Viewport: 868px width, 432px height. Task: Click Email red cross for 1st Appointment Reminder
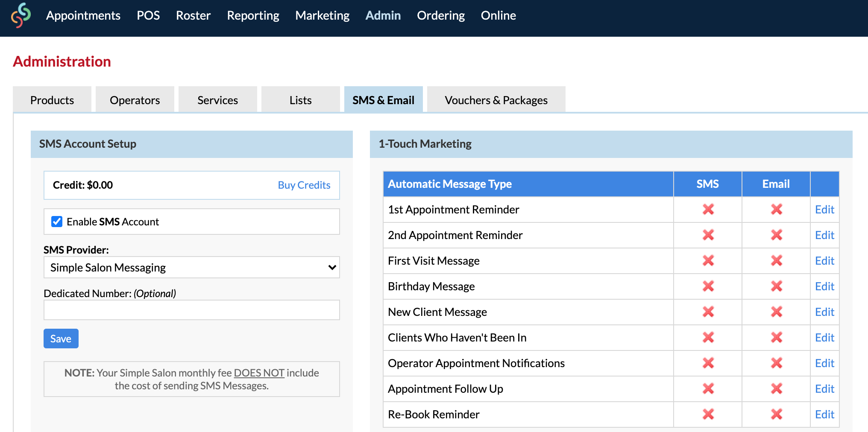(x=777, y=209)
